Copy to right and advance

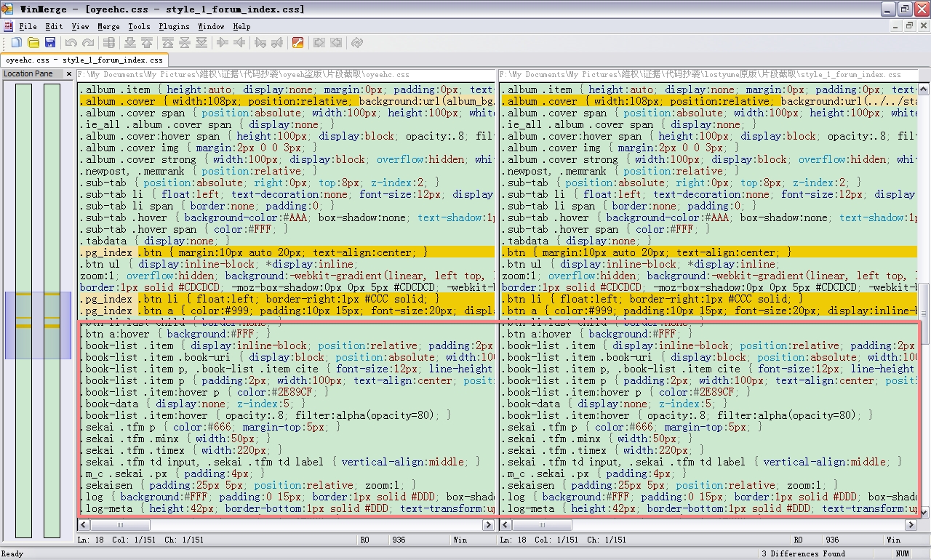(x=260, y=43)
